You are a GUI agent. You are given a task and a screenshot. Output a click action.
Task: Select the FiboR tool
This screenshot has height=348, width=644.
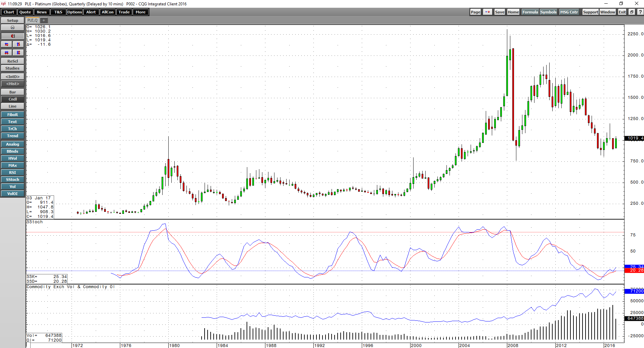12,115
